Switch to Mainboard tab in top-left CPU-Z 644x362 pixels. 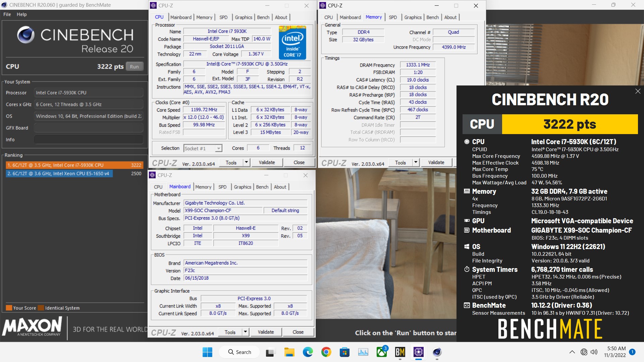tap(181, 17)
